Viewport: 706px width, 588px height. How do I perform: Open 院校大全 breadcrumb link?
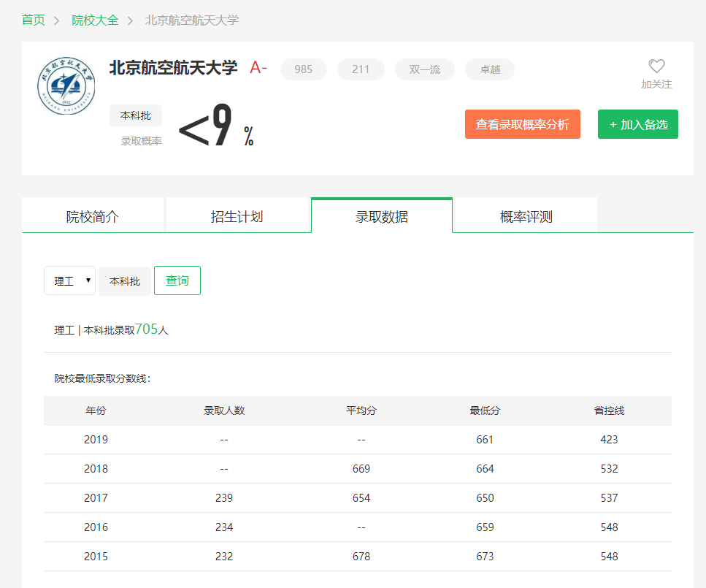95,20
